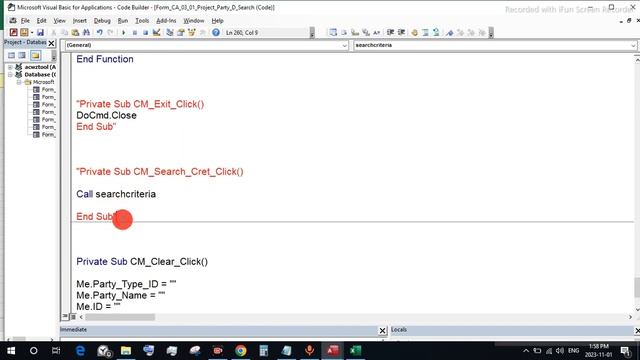
Task: Open Object Browser from toolbar
Action: point(191,32)
